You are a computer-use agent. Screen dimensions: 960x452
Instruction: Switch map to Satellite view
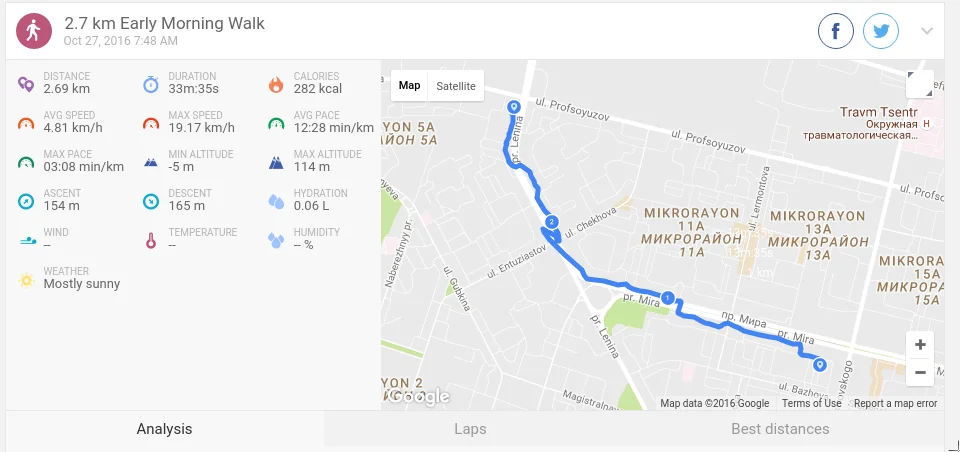(456, 86)
